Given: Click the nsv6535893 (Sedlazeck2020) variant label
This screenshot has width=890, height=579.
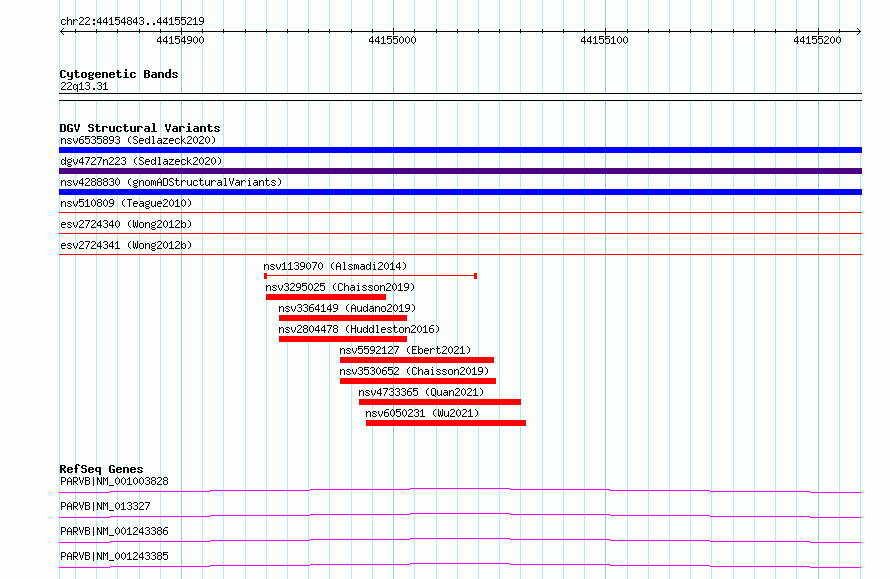Looking at the screenshot, I should click(x=138, y=140).
